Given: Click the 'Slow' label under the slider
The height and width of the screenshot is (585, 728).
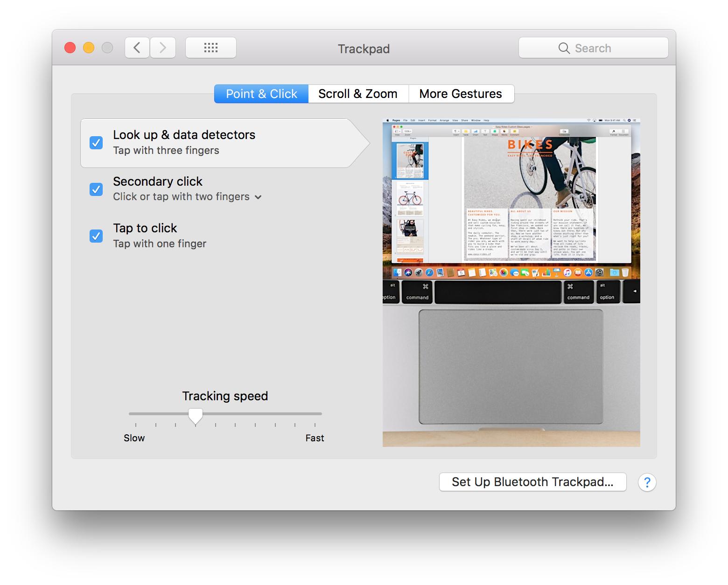Looking at the screenshot, I should point(134,438).
